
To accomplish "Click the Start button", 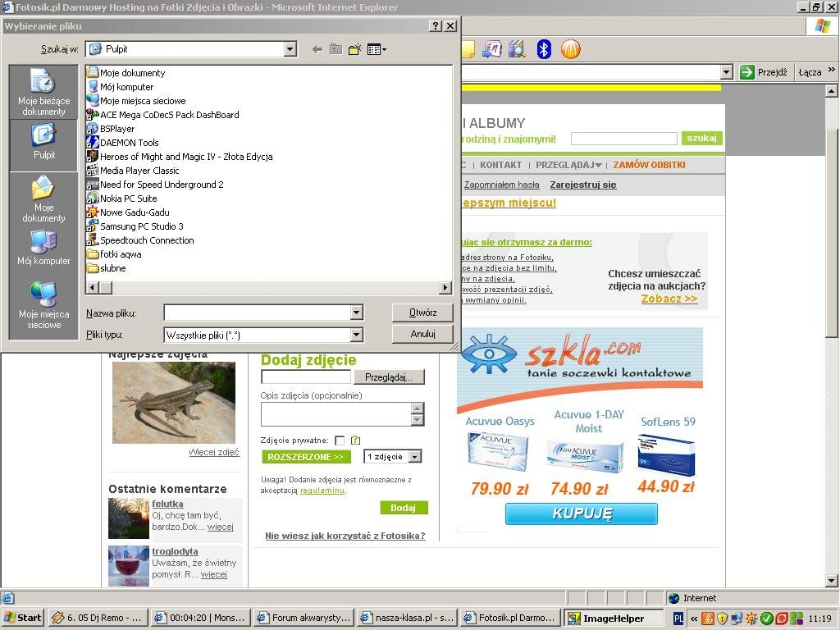I will 22,618.
